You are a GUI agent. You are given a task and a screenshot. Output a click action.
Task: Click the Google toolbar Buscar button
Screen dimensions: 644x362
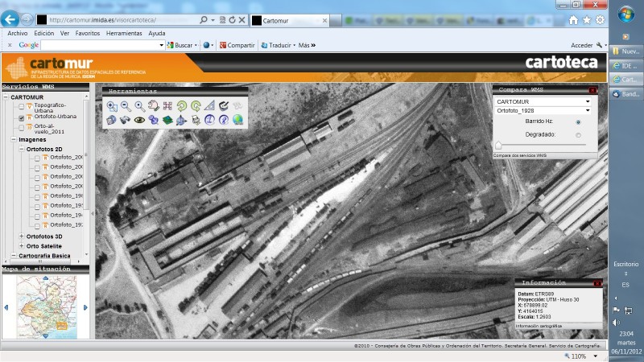180,45
